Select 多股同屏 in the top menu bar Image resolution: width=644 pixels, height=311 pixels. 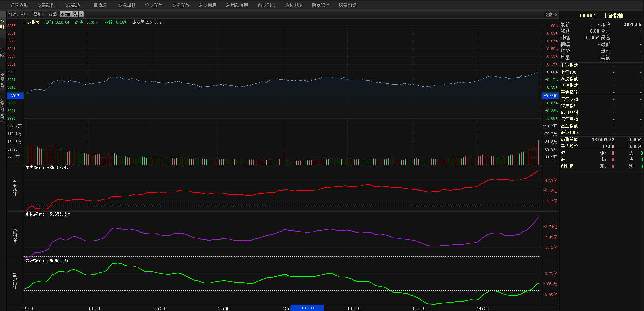point(208,5)
